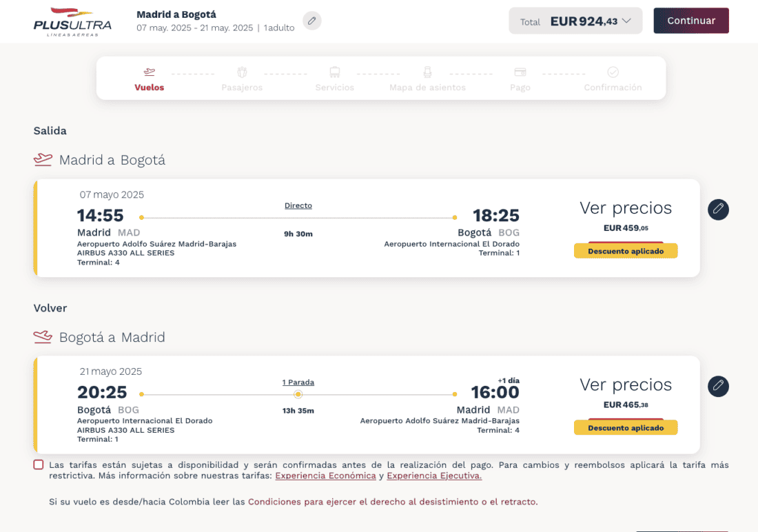758x532 pixels.
Task: Click the pencil icon for the return flight
Action: click(x=718, y=386)
